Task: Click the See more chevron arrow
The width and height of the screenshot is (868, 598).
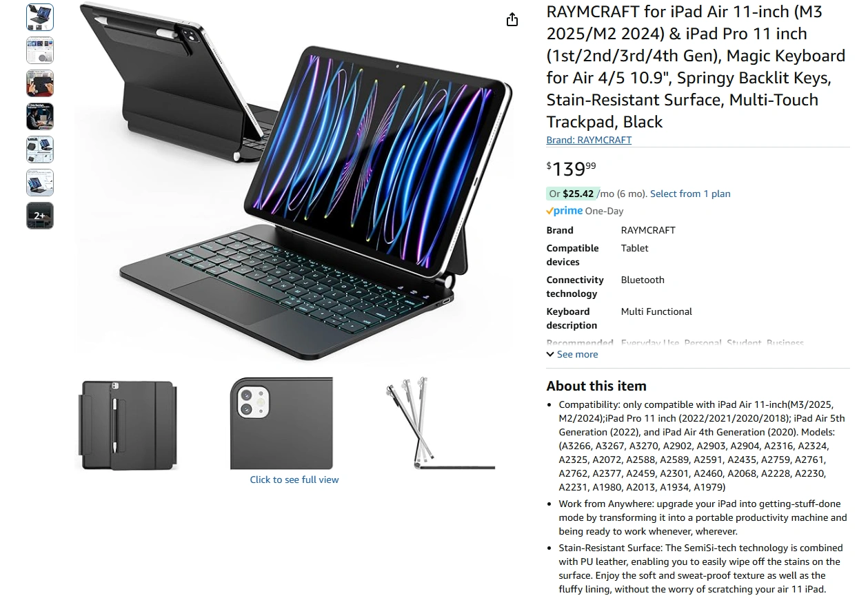Action: point(550,354)
